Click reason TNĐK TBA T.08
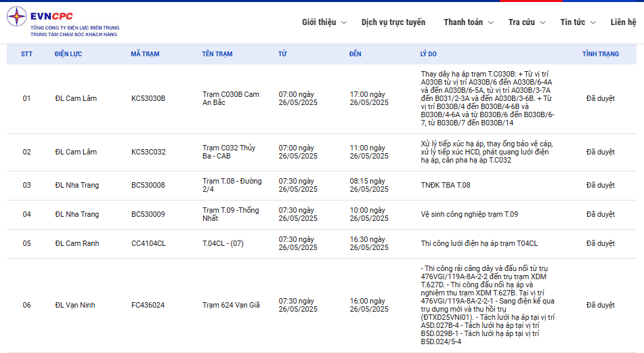 446,185
